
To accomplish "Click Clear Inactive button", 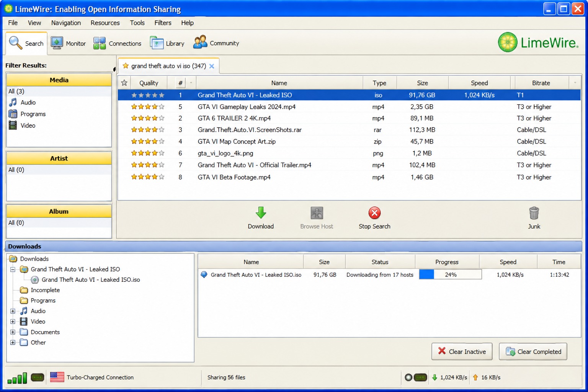I will tap(462, 351).
